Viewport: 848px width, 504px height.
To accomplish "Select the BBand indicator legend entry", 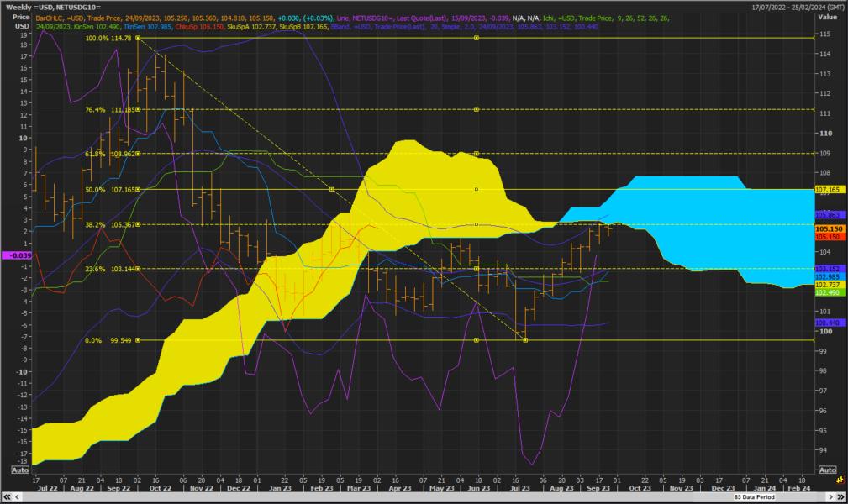I will 340,26.
